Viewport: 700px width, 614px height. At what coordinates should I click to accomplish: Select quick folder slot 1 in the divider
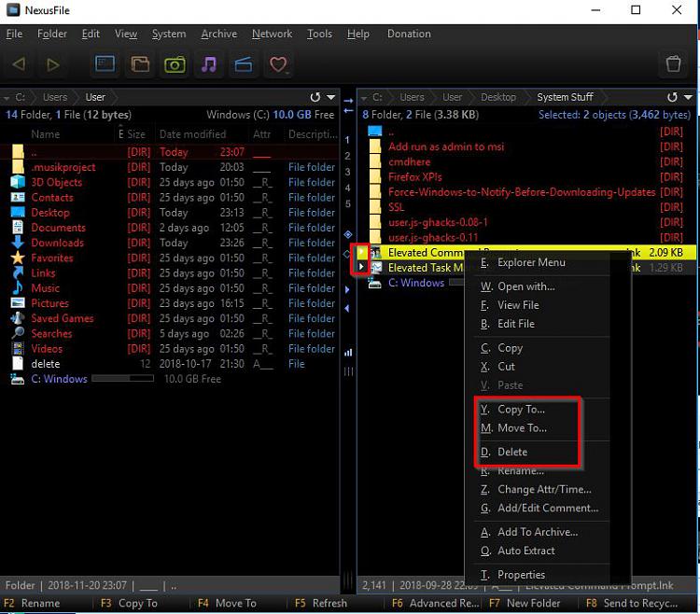pyautogui.click(x=347, y=140)
